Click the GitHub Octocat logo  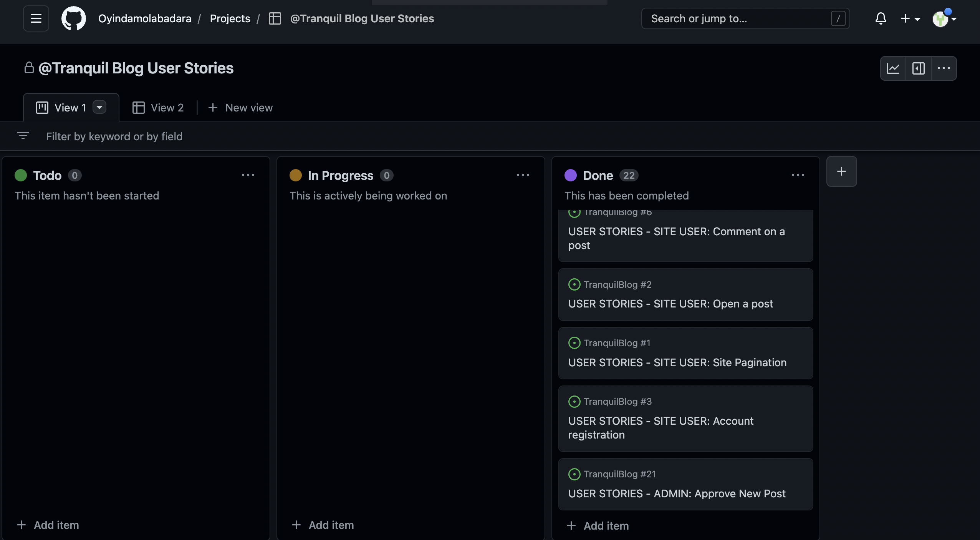73,18
